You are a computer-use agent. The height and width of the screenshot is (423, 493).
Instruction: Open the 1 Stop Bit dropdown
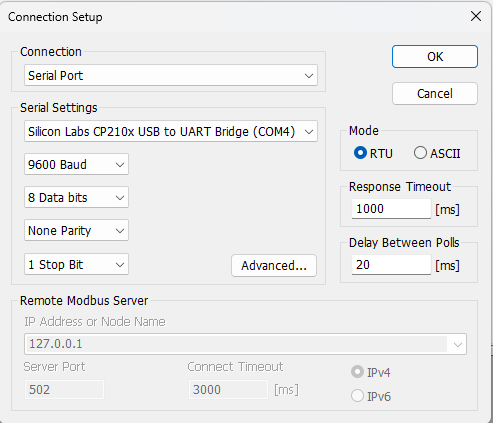(x=76, y=265)
